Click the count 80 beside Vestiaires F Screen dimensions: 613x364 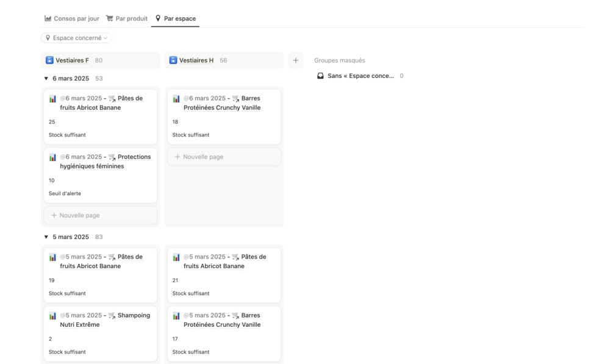pos(99,60)
